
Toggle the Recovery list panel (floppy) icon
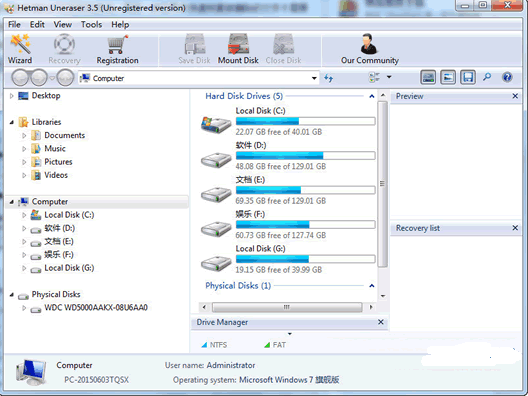(x=468, y=77)
